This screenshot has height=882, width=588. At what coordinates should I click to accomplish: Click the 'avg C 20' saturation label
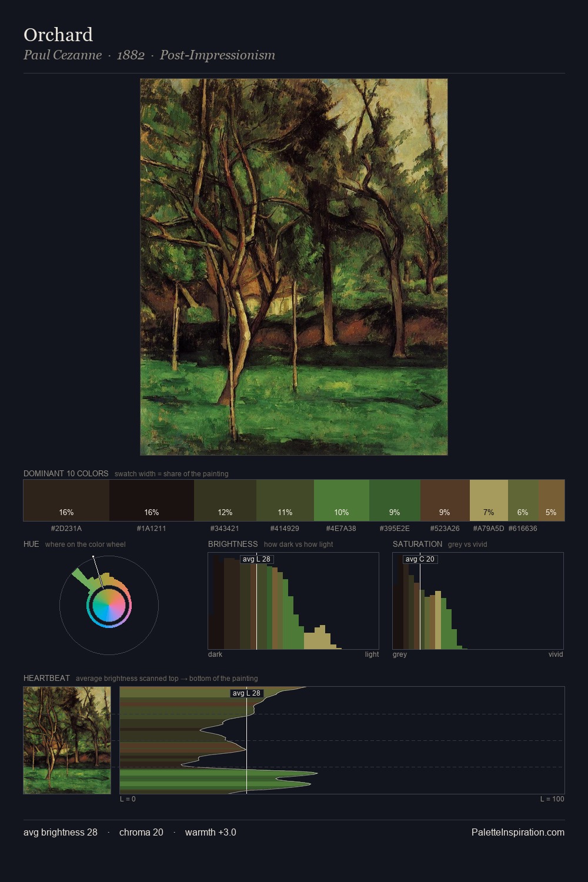(x=420, y=559)
